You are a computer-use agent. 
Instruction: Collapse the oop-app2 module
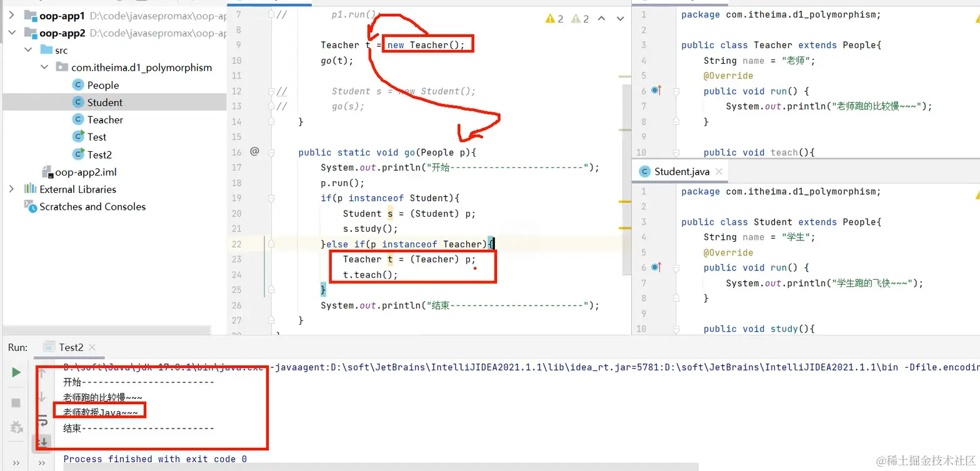[x=12, y=32]
